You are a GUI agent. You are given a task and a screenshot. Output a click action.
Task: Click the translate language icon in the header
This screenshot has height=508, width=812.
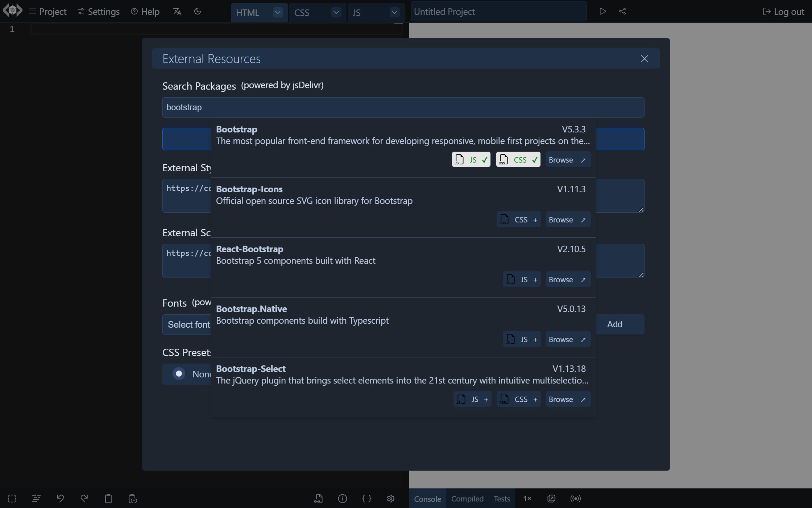177,11
